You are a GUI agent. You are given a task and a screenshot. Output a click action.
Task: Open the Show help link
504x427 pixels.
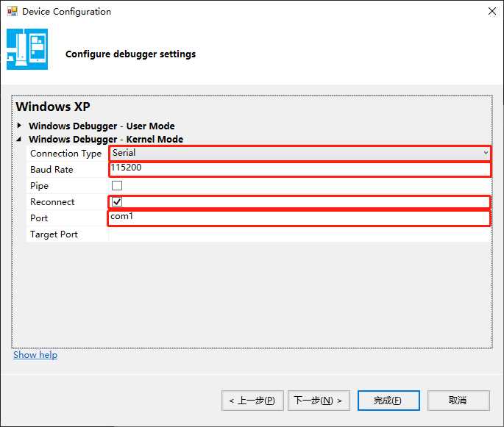(x=35, y=355)
